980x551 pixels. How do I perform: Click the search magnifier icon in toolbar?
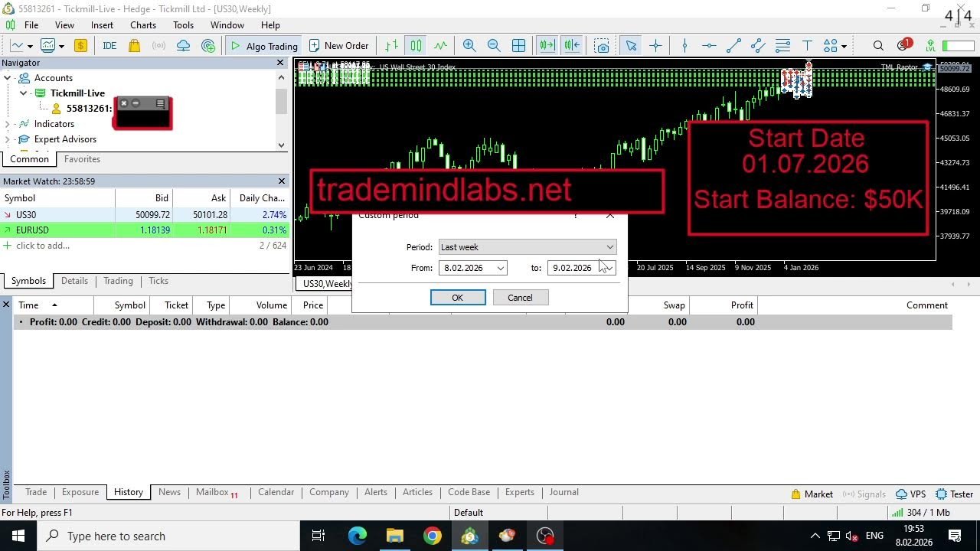[x=878, y=46]
